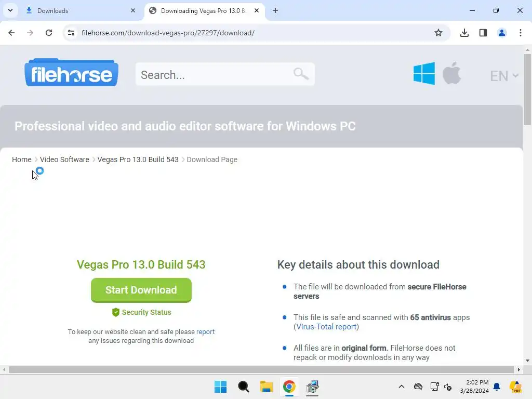The height and width of the screenshot is (399, 532).
Task: Select the Windows platform icon
Action: 424,73
